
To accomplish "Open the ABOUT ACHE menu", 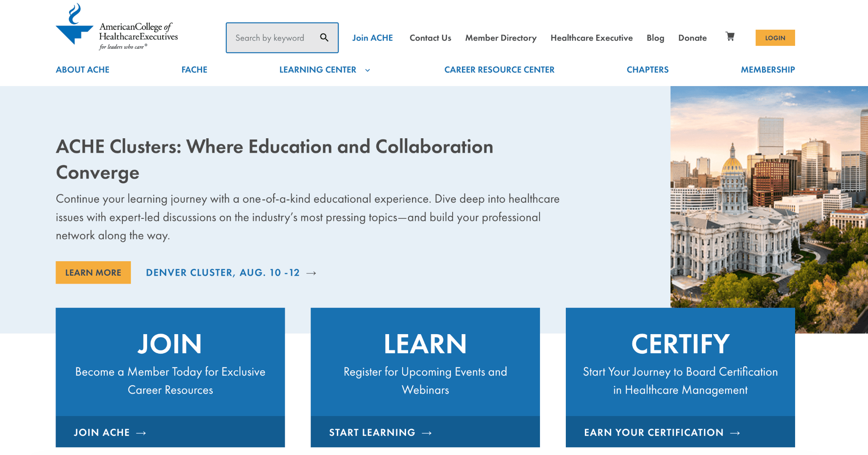I will pyautogui.click(x=83, y=70).
